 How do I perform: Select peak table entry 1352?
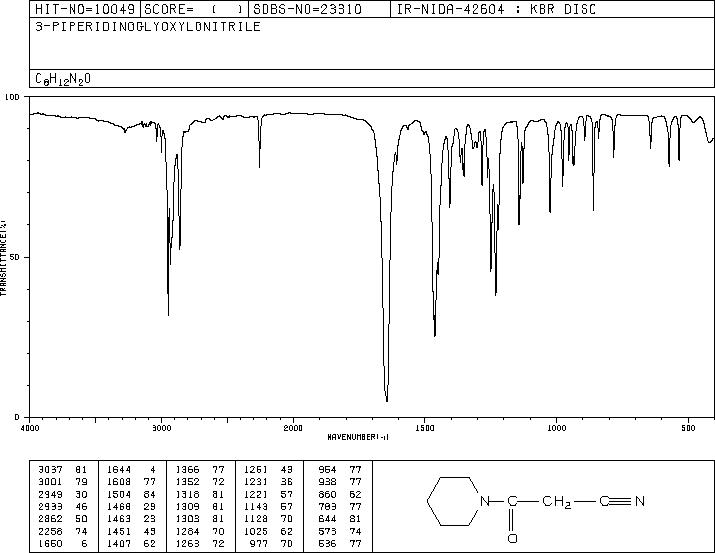pyautogui.click(x=200, y=482)
